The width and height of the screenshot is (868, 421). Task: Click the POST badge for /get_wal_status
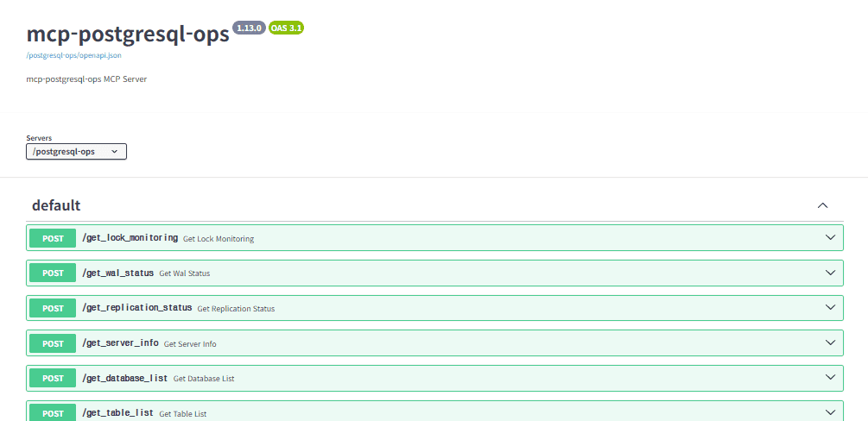click(53, 273)
